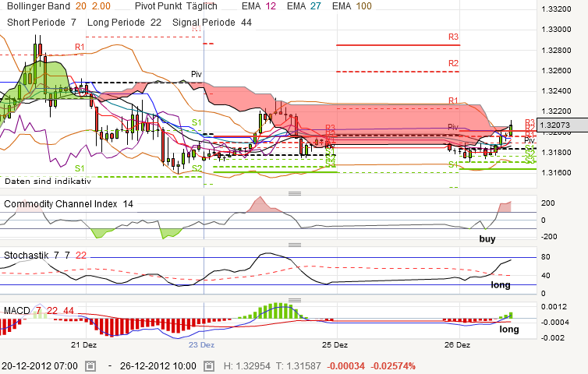This screenshot has height=374, width=588.
Task: Click the end date field 26-12-2012 10:00
Action: coord(158,366)
